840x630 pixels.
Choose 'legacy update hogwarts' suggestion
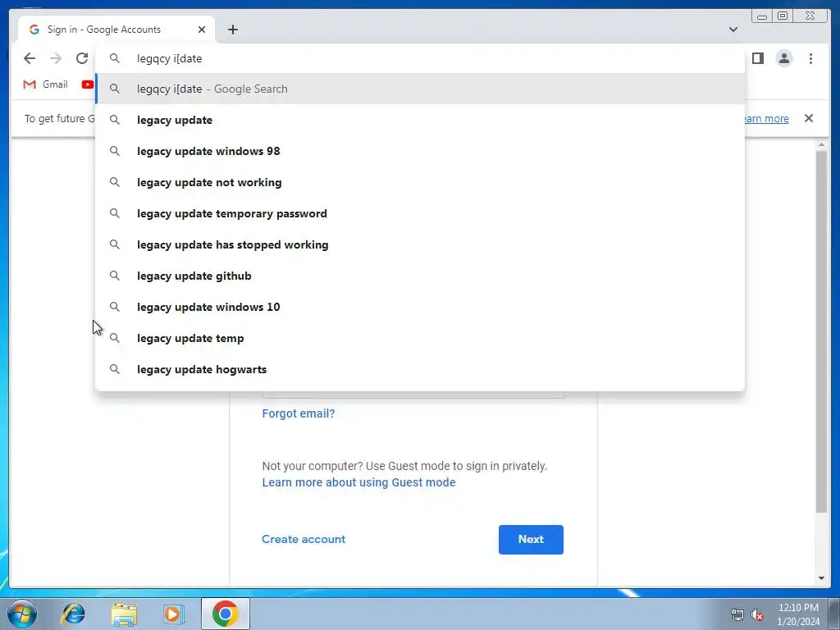click(x=420, y=369)
